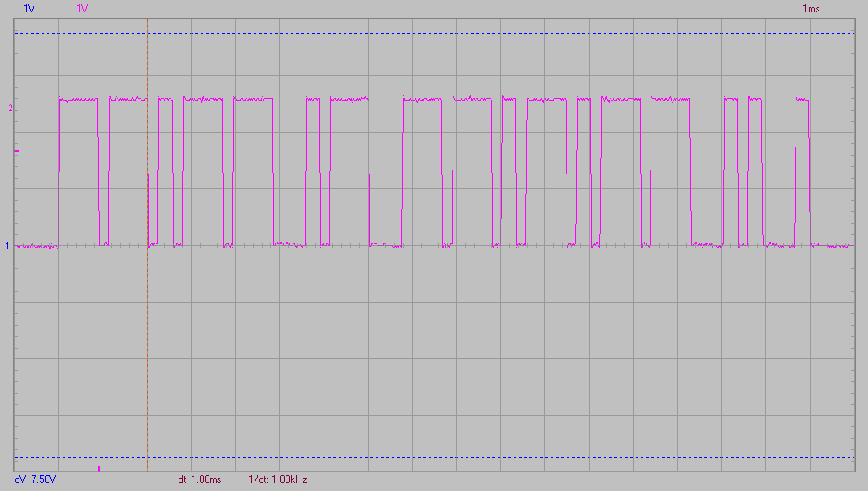Select the lower blue horizontal voltage cursor
This screenshot has height=491, width=868.
434,457
